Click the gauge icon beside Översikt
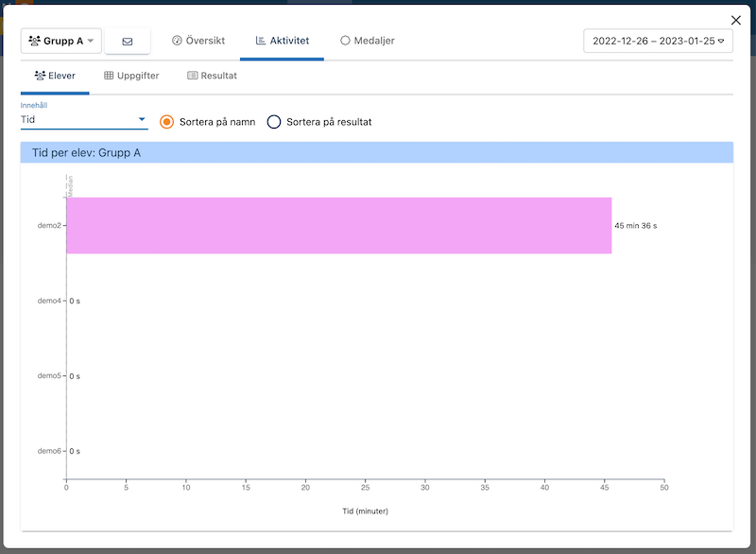 point(177,41)
